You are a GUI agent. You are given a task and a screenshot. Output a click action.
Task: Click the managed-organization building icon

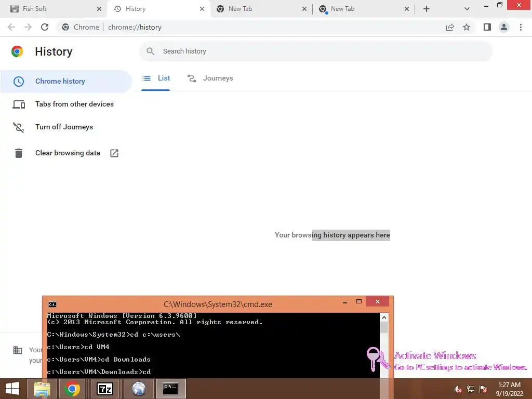click(x=17, y=350)
